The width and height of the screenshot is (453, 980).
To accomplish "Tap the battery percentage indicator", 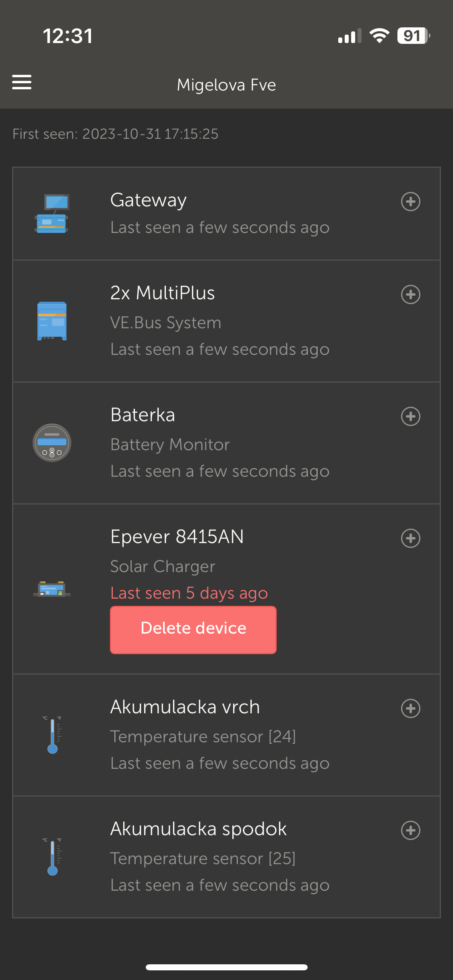I will click(413, 36).
